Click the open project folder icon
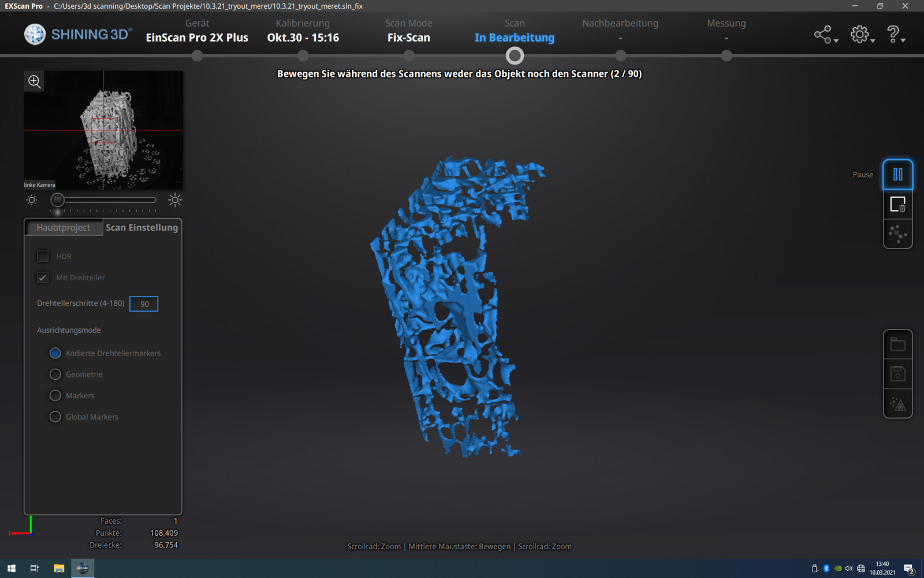Viewport: 924px width, 578px height. pos(897,344)
